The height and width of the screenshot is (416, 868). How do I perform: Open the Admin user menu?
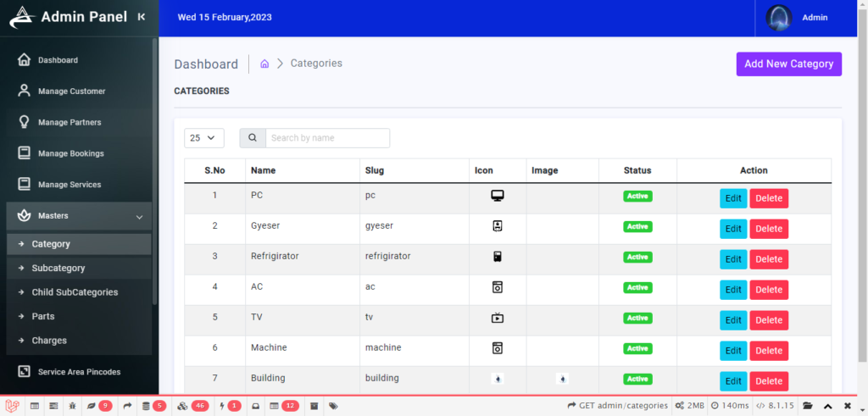815,18
